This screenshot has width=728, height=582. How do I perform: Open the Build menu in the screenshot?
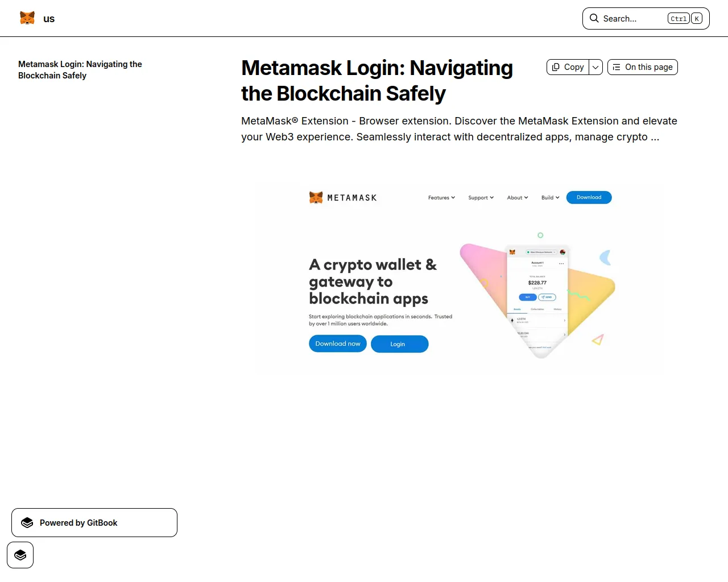[550, 198]
